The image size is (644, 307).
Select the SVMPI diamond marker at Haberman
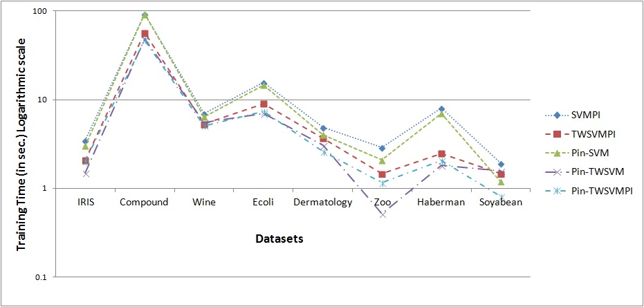[x=441, y=109]
